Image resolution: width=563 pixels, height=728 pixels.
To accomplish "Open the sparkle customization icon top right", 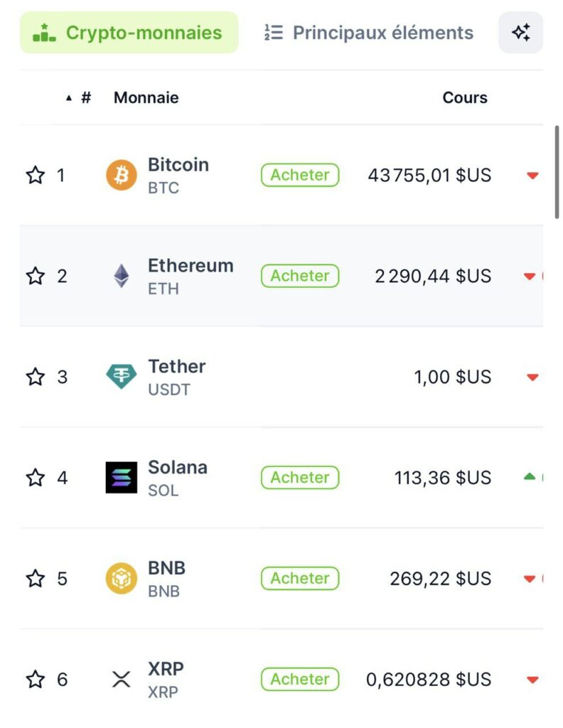I will pos(521,32).
